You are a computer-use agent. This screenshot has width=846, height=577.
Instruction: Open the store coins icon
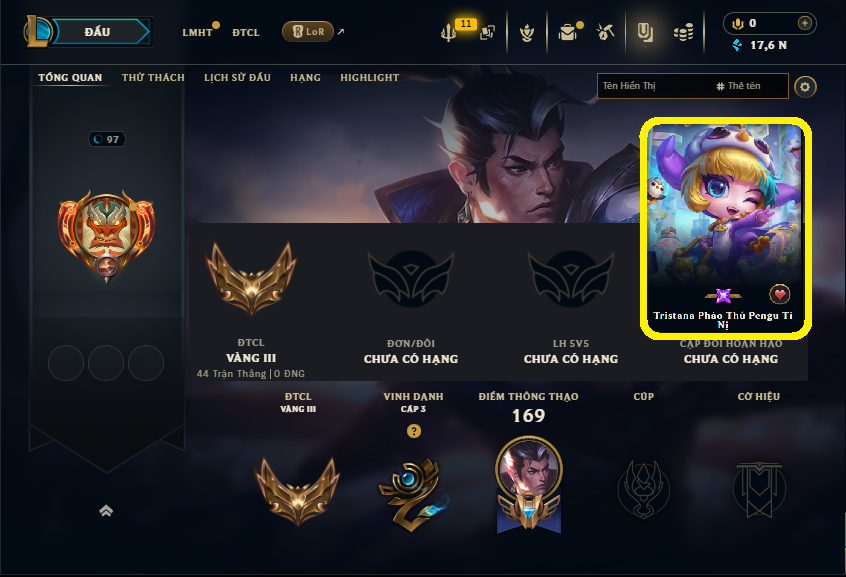pos(684,33)
